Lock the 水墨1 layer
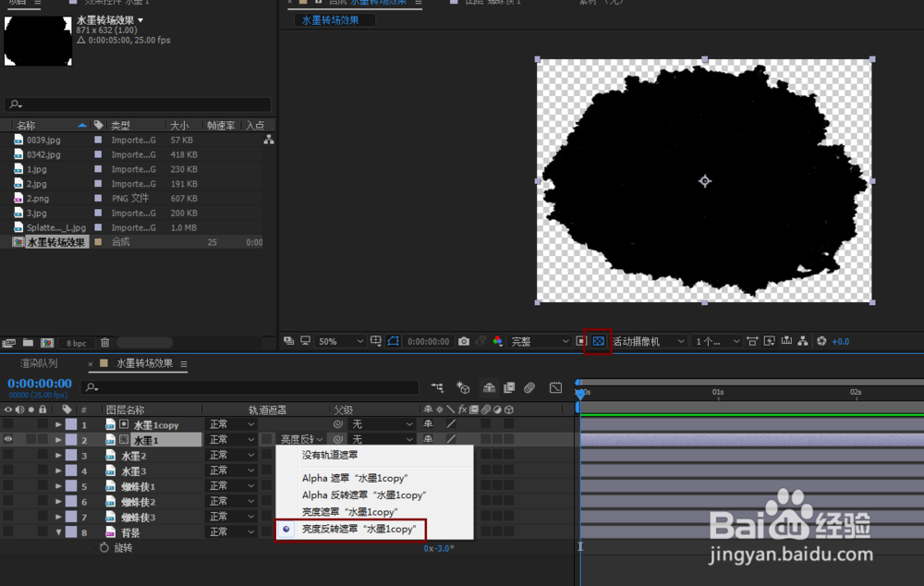This screenshot has width=924, height=586. 43,439
